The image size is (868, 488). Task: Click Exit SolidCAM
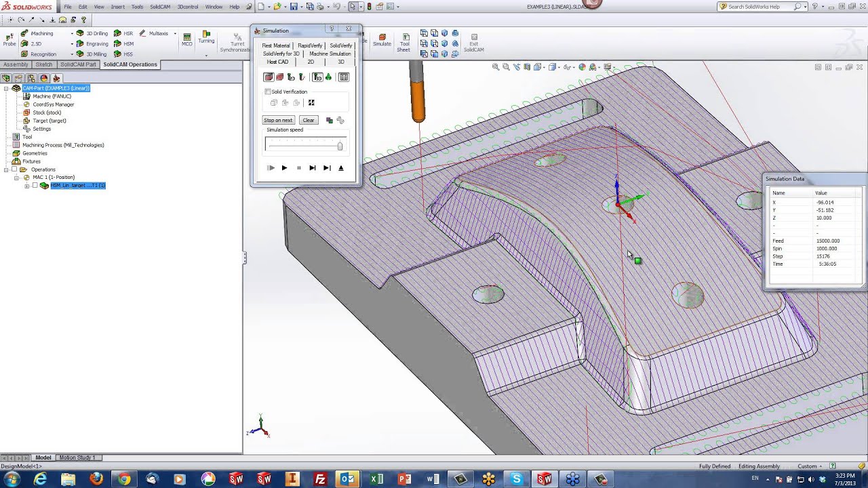[x=474, y=42]
